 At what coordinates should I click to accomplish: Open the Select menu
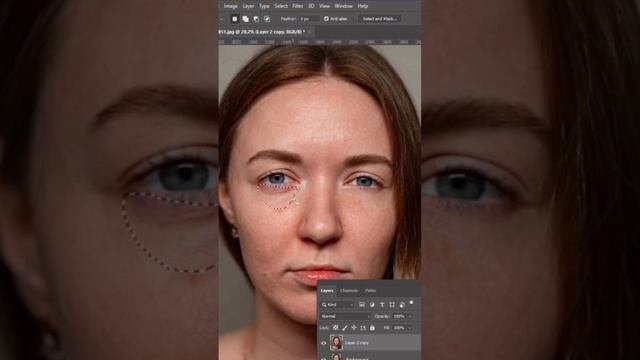(x=281, y=6)
